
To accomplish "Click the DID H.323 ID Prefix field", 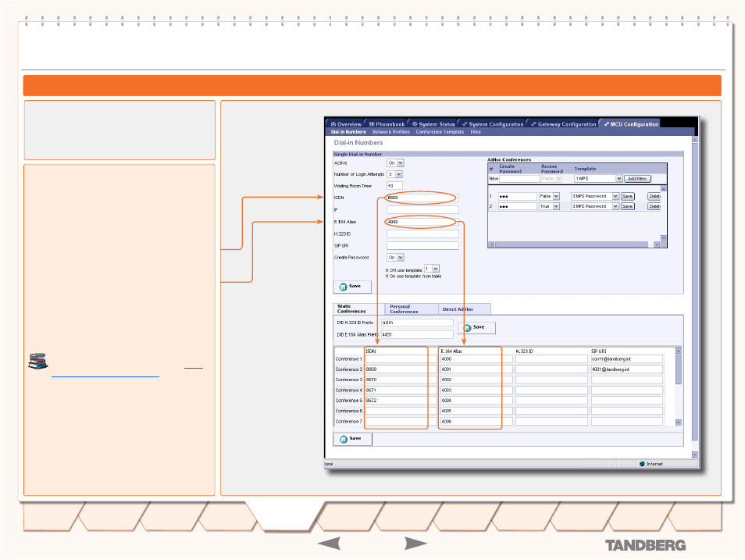I will 417,323.
